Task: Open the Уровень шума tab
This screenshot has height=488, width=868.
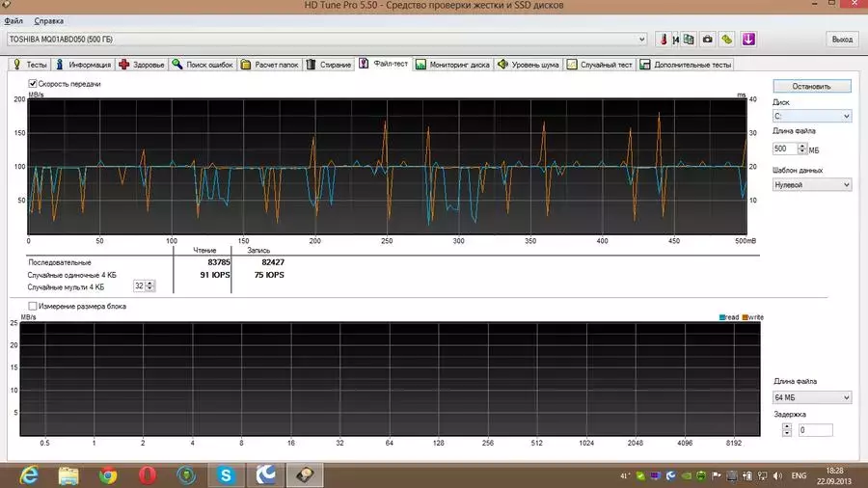Action: [x=529, y=65]
